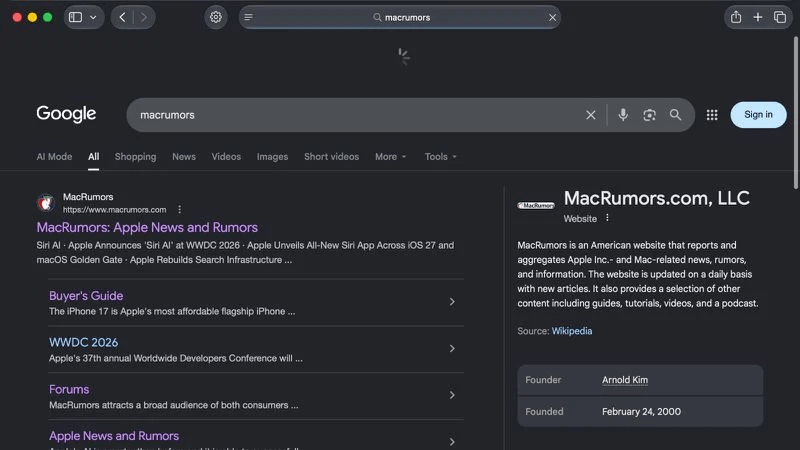Image resolution: width=800 pixels, height=450 pixels.
Task: Open the More search filters dropdown
Action: click(391, 157)
